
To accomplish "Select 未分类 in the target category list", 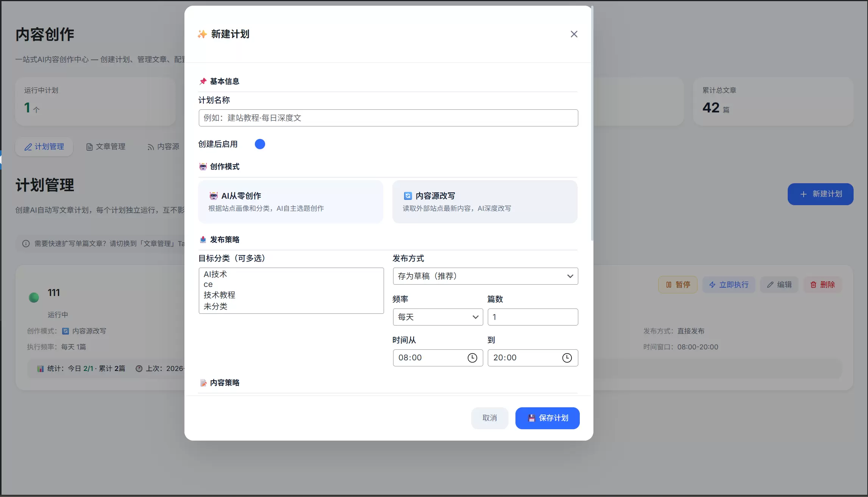I will (x=291, y=306).
